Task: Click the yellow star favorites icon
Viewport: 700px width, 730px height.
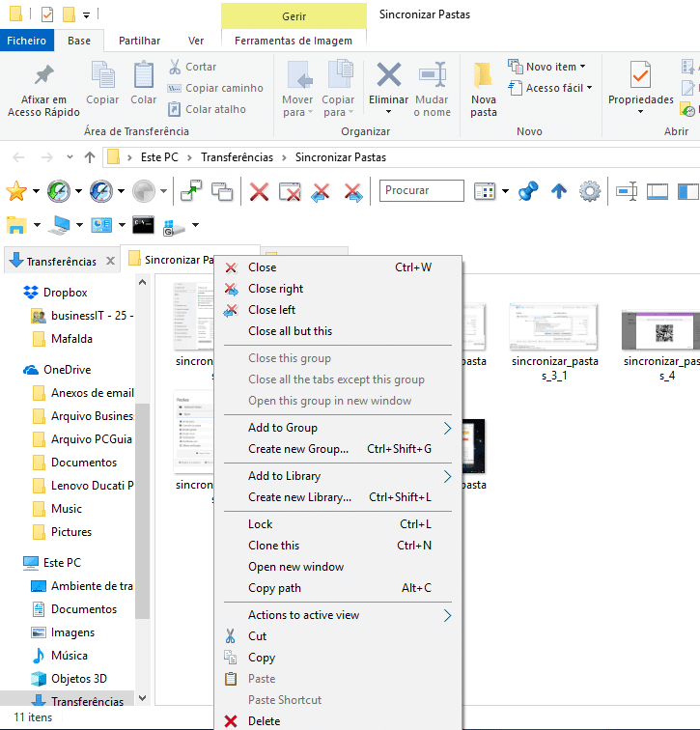Action: click(x=16, y=191)
